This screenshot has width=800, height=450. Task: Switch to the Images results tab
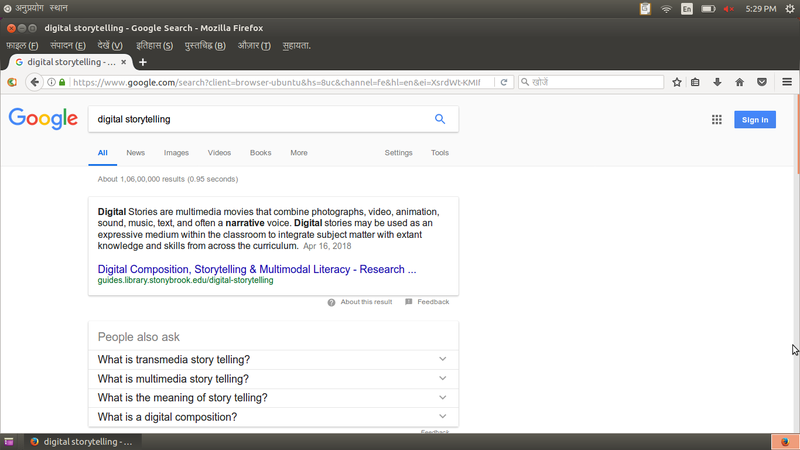click(176, 153)
